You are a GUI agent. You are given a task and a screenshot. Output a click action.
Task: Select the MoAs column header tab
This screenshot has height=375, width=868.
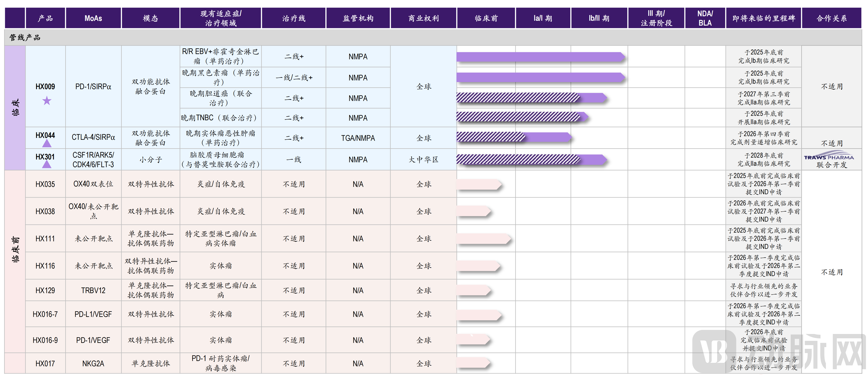coord(93,18)
